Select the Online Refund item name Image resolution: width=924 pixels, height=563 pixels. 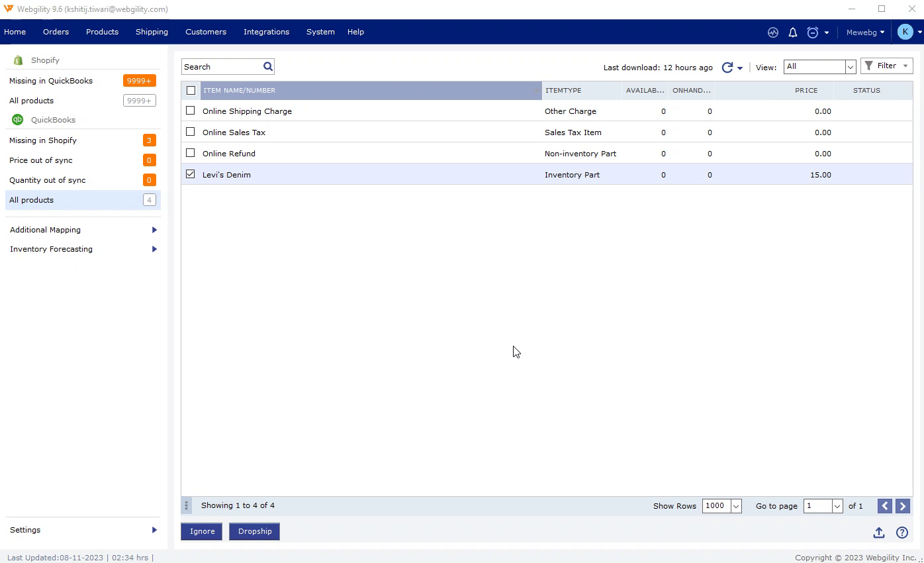pyautogui.click(x=229, y=154)
